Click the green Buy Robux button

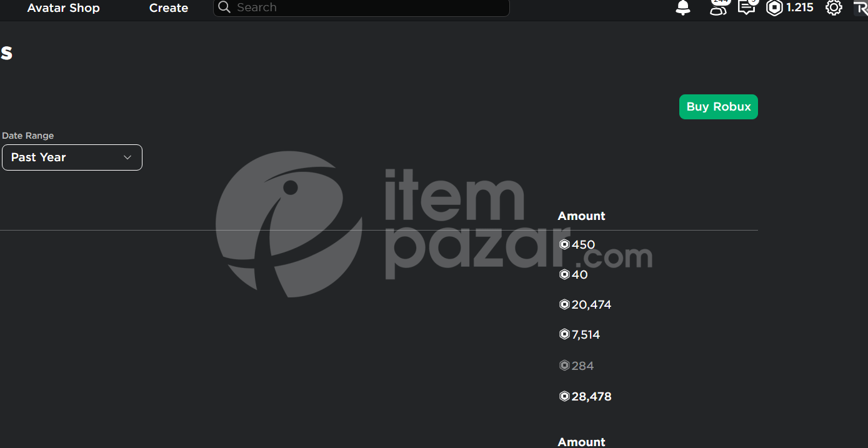719,107
